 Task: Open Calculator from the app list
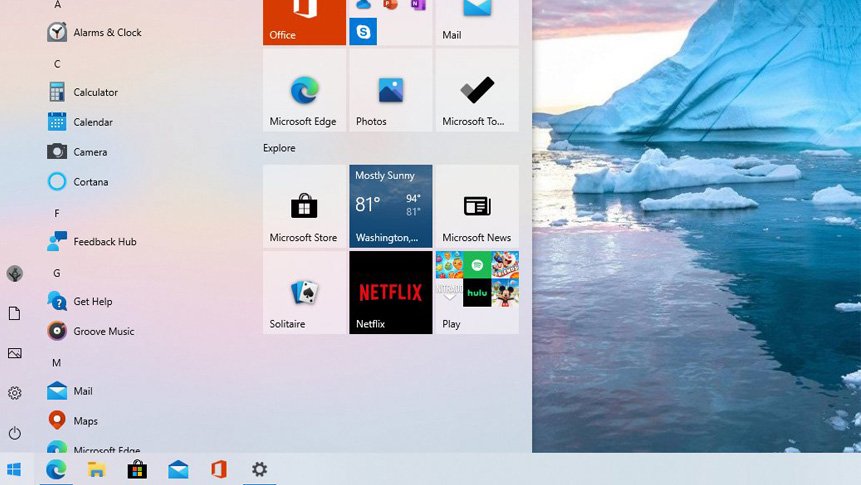95,92
